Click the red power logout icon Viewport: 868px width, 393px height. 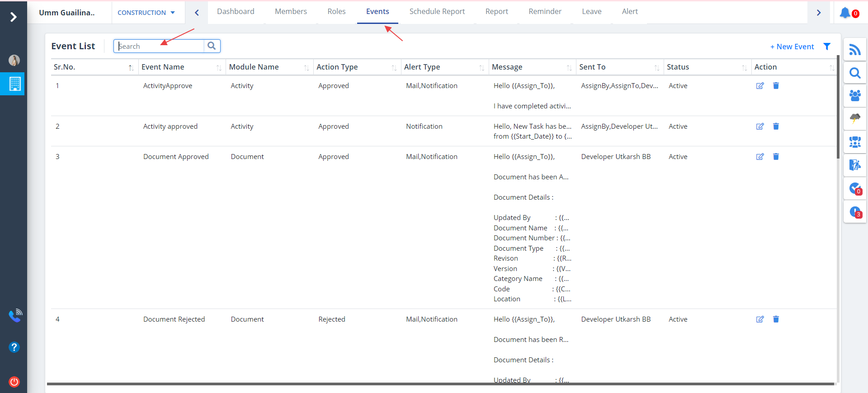pyautogui.click(x=14, y=382)
